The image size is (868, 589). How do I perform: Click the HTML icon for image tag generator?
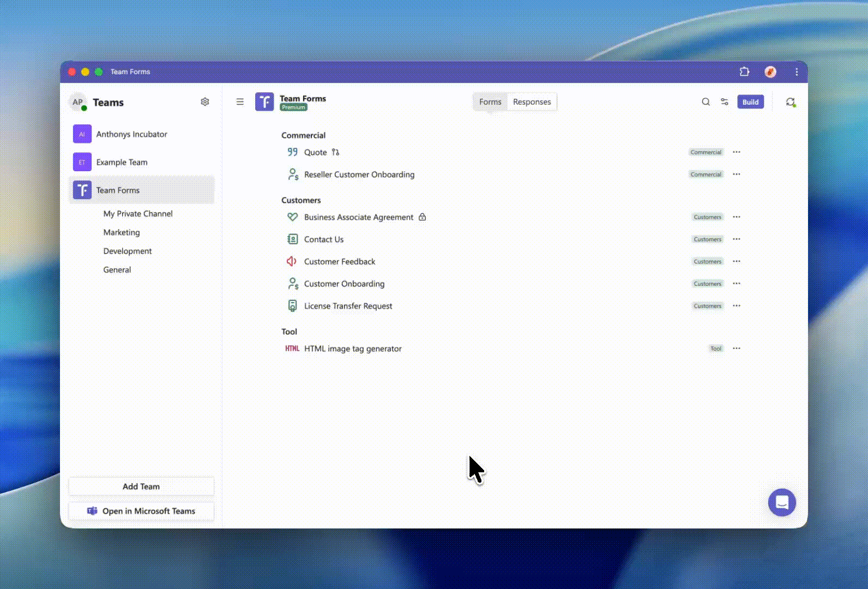pos(292,348)
